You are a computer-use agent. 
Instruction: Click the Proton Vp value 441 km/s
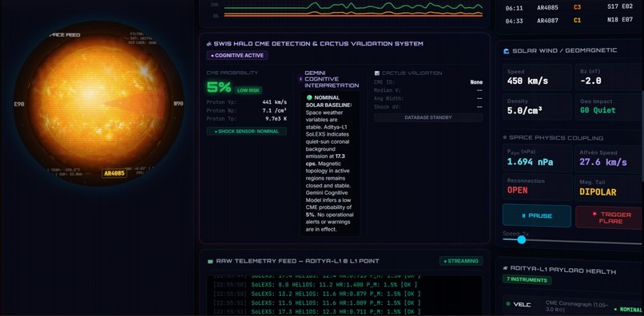coord(274,102)
